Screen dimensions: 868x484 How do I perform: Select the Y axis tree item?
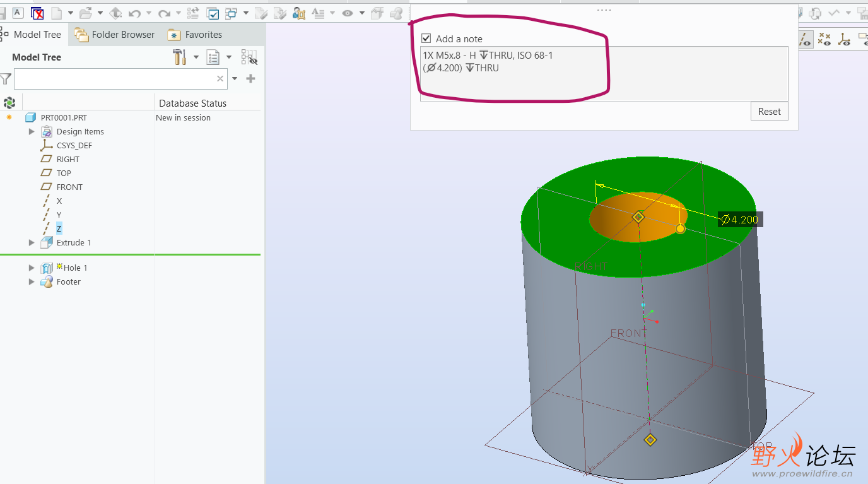pyautogui.click(x=59, y=215)
